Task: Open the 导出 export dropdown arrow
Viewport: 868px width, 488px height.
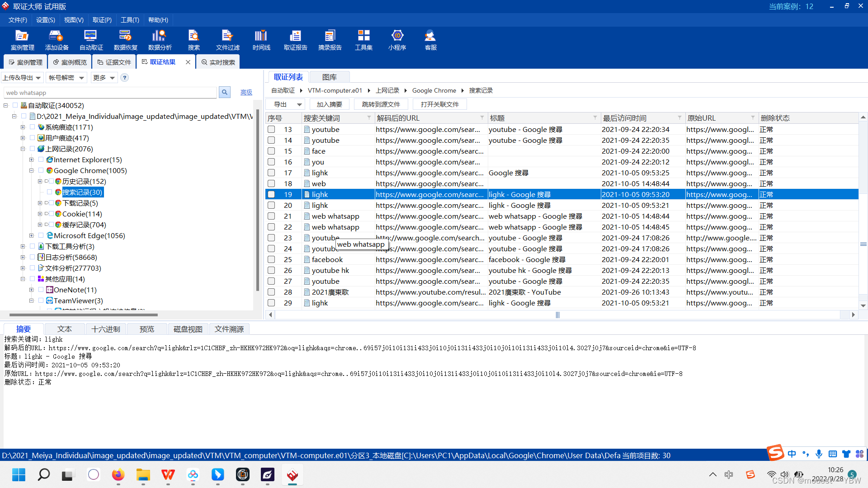Action: (x=299, y=104)
